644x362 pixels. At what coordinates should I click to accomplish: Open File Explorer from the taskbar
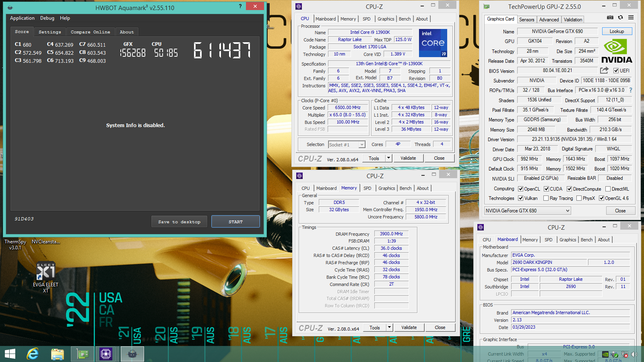coord(58,354)
